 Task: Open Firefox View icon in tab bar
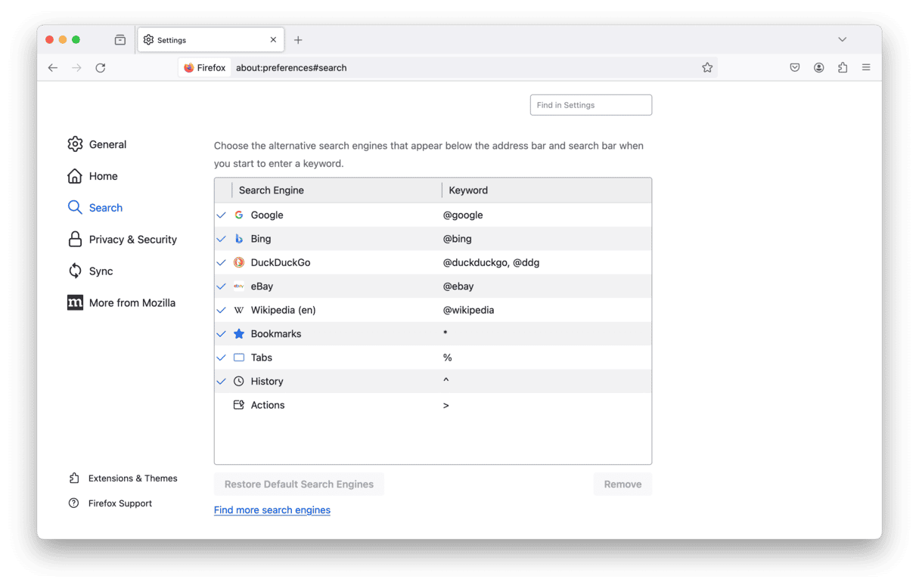pos(120,40)
